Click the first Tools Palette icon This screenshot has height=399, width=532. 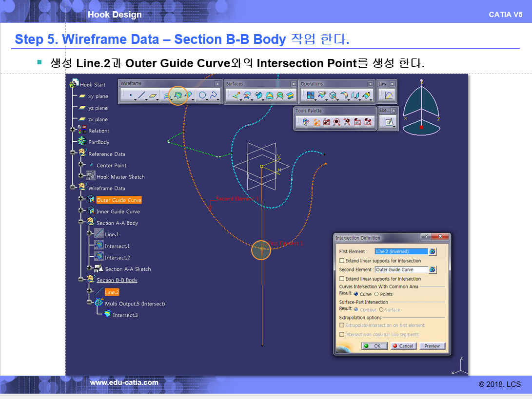pos(306,122)
